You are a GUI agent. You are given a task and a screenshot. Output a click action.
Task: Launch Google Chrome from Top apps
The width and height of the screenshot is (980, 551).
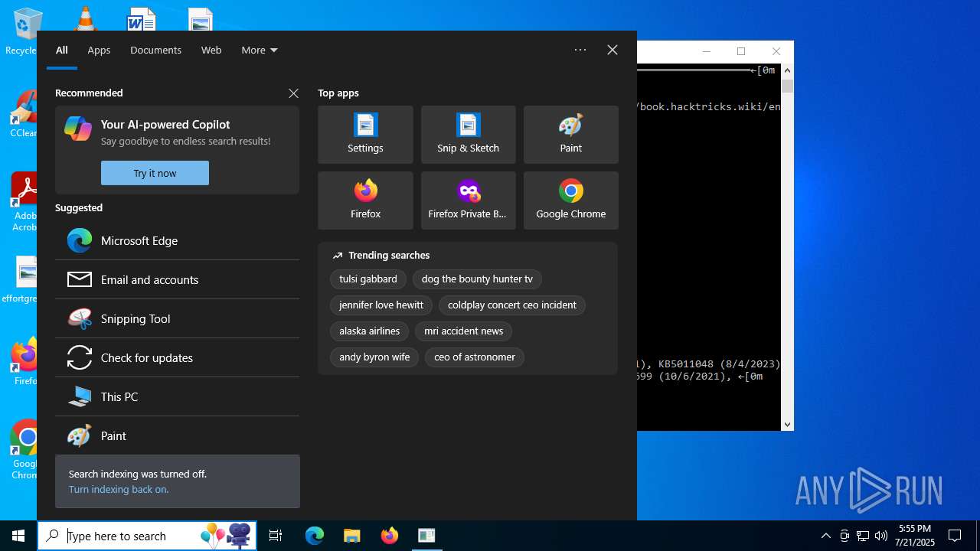pos(570,201)
